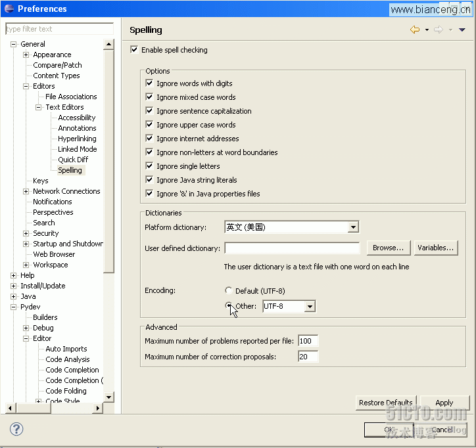The width and height of the screenshot is (476, 448).
Task: Select Auto Imports tree item
Action: point(66,349)
